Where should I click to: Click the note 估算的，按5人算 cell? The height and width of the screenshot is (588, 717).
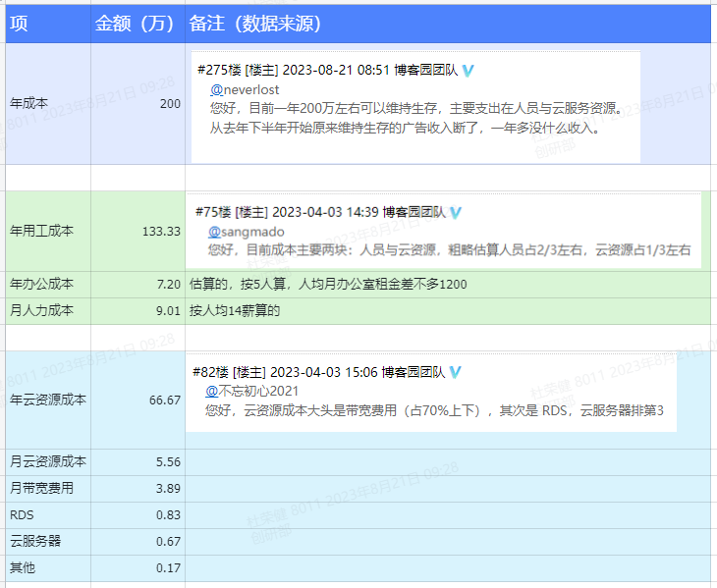(448, 285)
